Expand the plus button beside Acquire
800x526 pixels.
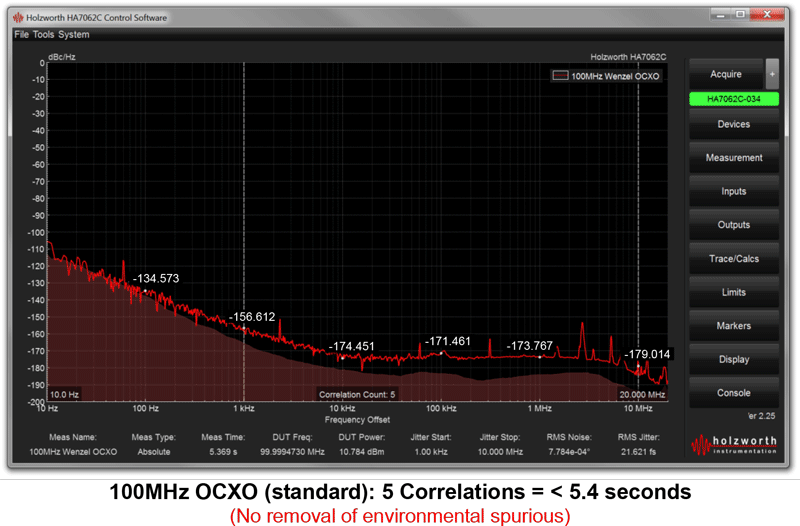[772, 74]
